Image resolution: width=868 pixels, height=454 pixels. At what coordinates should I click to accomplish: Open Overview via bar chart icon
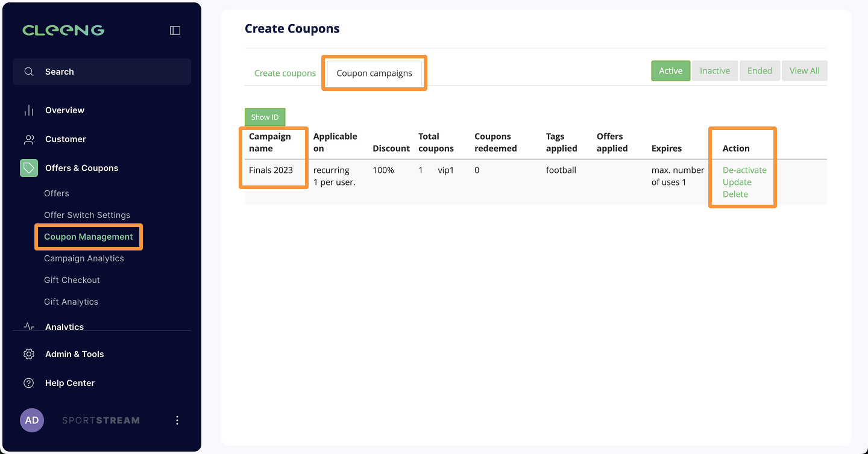point(29,110)
